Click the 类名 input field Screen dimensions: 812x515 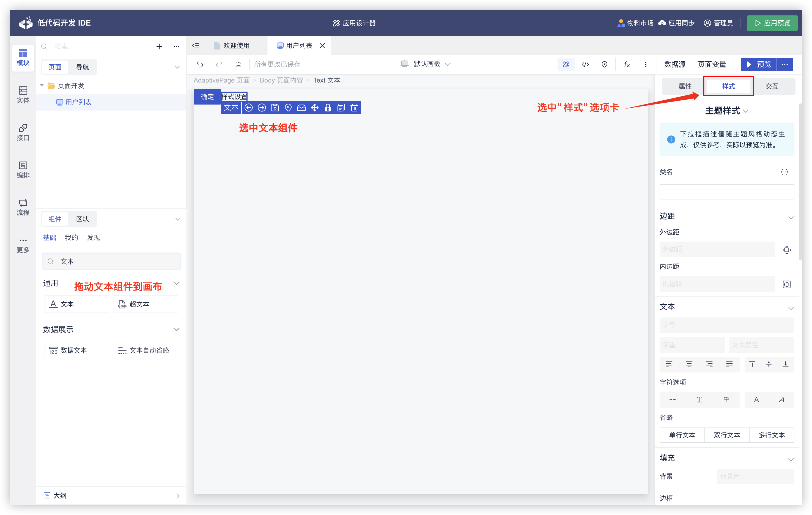[726, 191]
